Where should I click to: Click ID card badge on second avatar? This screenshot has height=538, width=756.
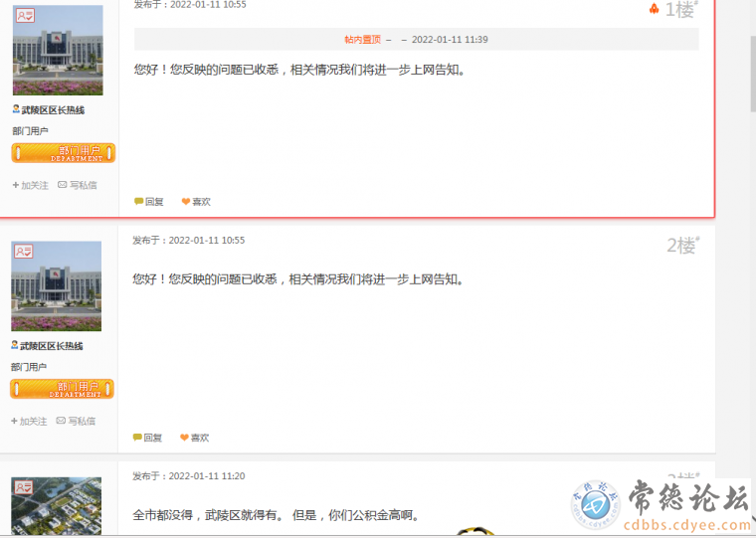tap(24, 252)
